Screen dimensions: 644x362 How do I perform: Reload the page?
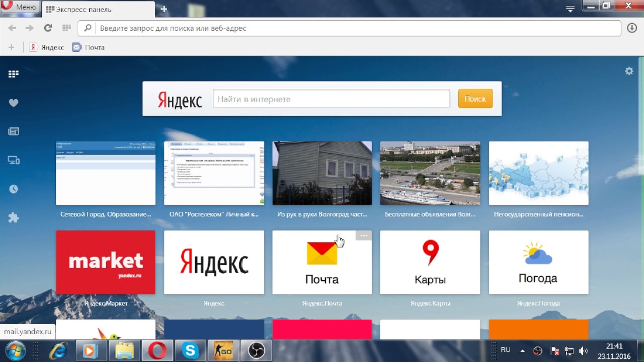click(x=48, y=28)
